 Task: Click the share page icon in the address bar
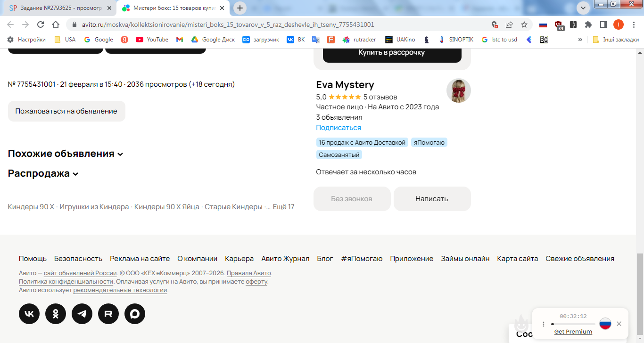coord(509,24)
